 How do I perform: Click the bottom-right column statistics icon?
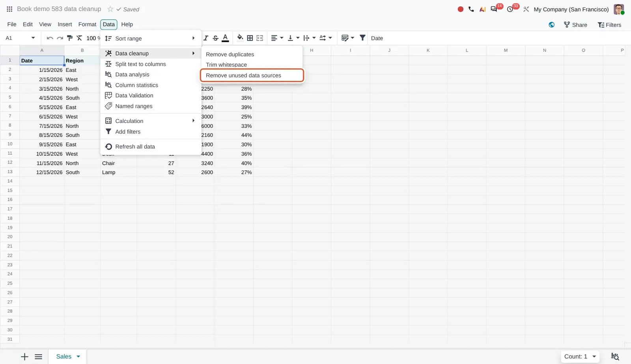[615, 357]
